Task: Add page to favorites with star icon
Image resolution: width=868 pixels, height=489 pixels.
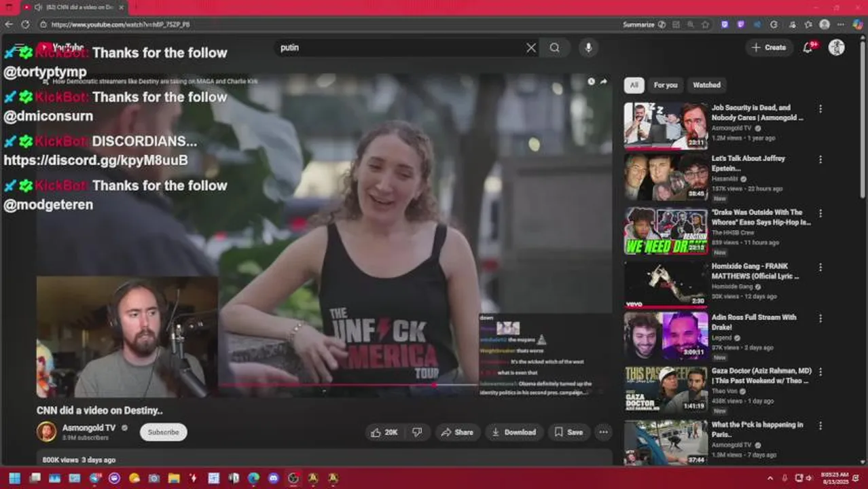Action: click(706, 24)
